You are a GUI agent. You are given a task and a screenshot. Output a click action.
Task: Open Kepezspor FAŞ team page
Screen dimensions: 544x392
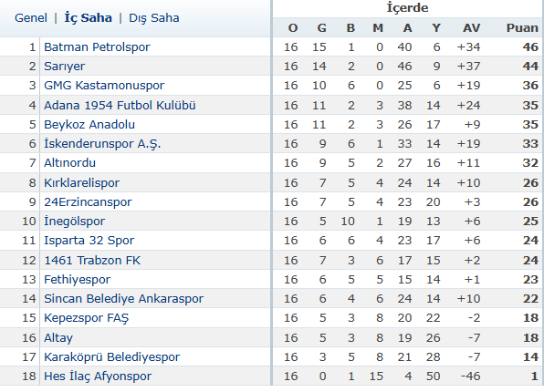[x=87, y=318]
